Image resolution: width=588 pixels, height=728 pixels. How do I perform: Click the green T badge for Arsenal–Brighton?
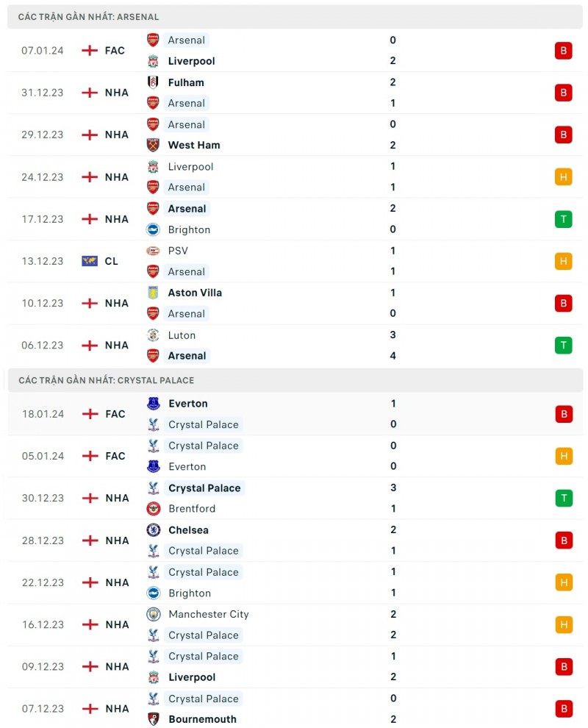point(564,219)
